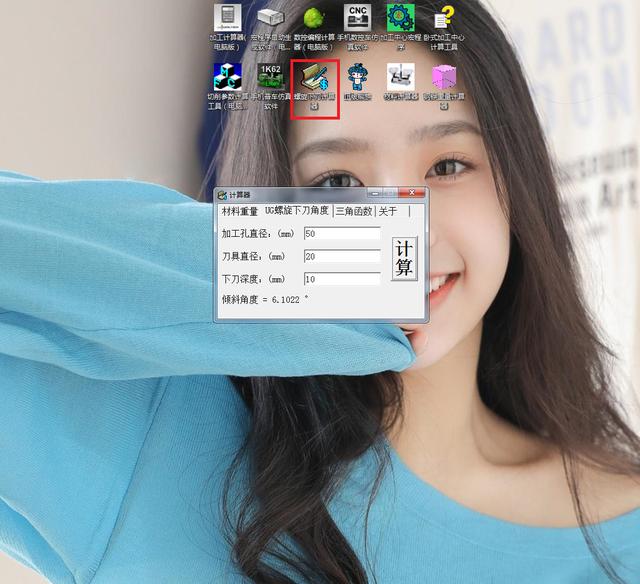Select the 卧式加工中心计算工具 question-mark icon
The height and width of the screenshot is (584, 640).
pyautogui.click(x=444, y=18)
